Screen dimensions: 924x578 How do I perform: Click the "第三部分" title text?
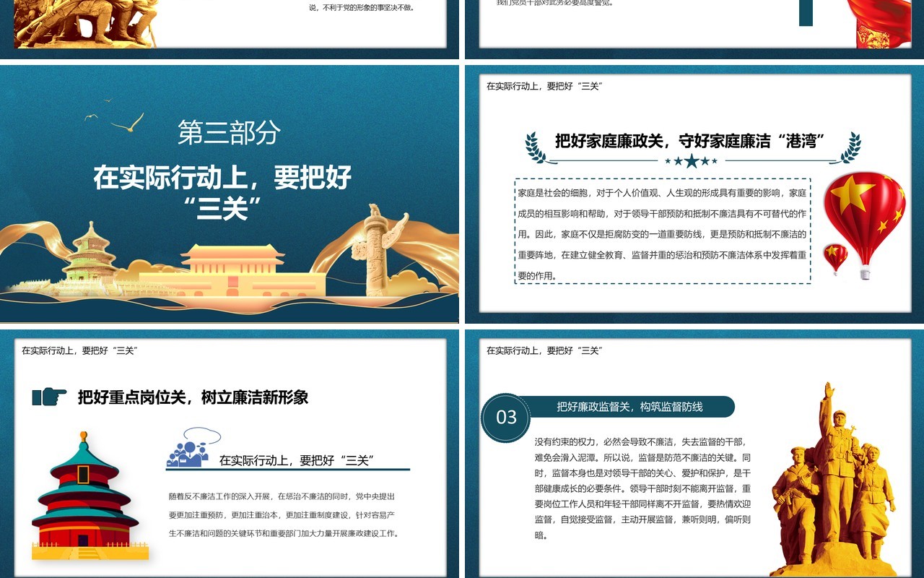pos(230,132)
